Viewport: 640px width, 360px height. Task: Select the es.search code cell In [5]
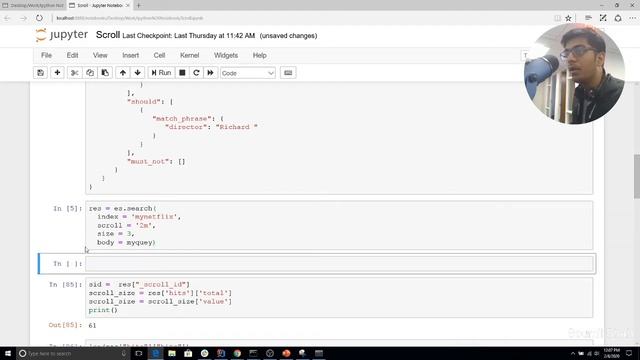click(x=339, y=225)
